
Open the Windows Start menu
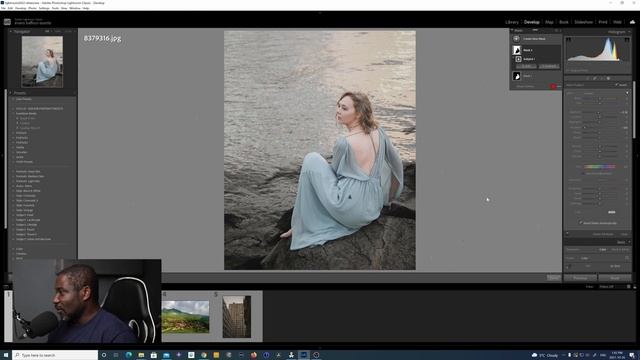(6, 355)
